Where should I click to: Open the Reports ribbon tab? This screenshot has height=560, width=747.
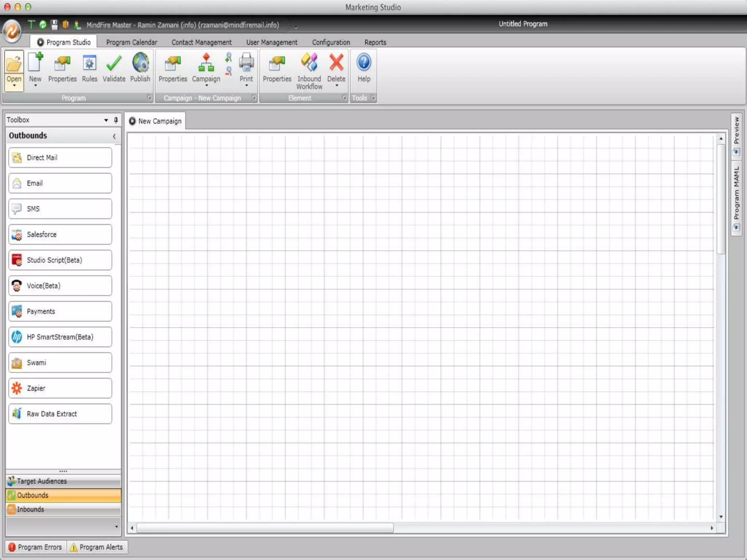(375, 42)
